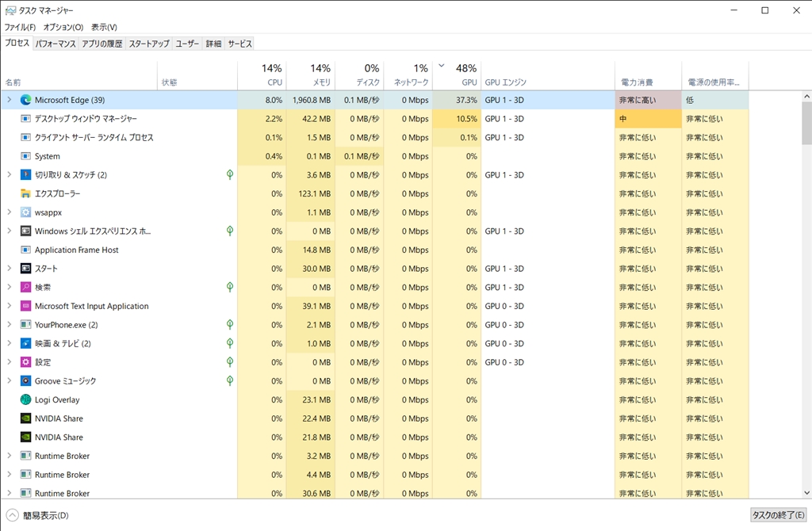
Task: Click the Application Frame Host icon
Action: tap(25, 250)
